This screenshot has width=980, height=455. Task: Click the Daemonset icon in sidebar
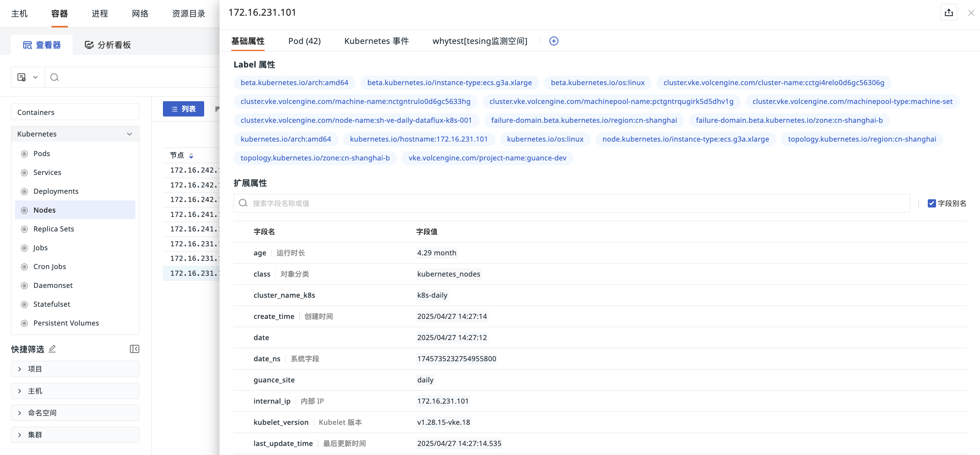[x=24, y=286]
